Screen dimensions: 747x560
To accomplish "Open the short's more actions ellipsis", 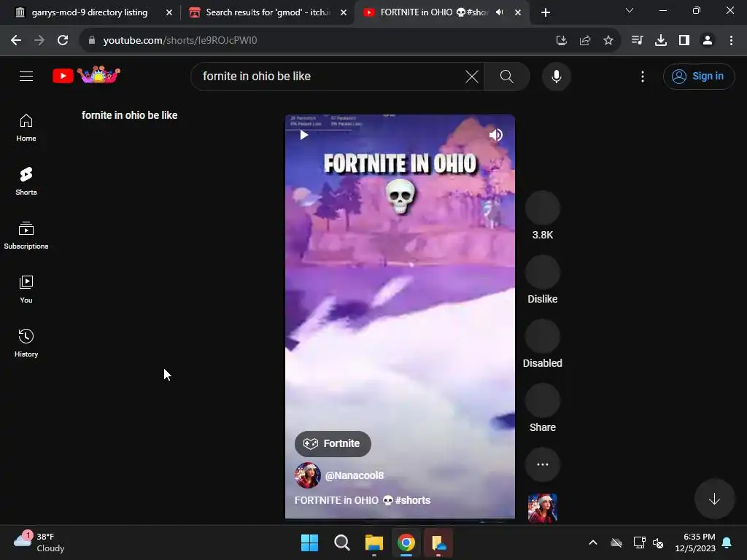I will click(542, 464).
